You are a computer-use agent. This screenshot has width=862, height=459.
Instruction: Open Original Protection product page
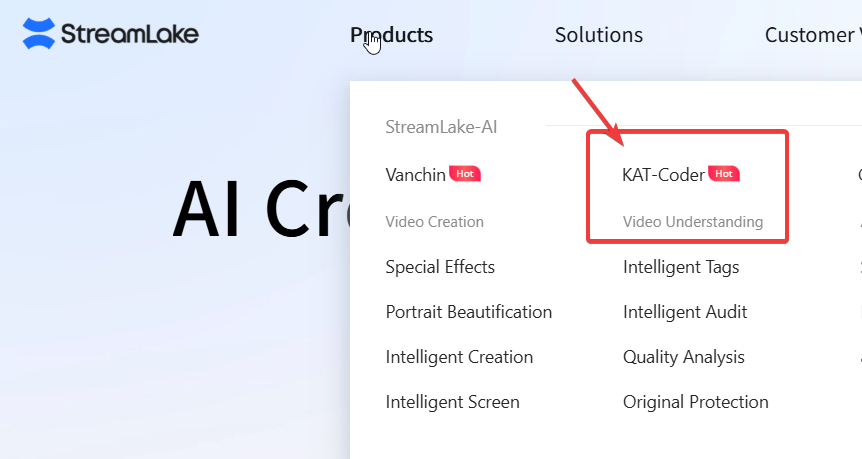point(696,402)
